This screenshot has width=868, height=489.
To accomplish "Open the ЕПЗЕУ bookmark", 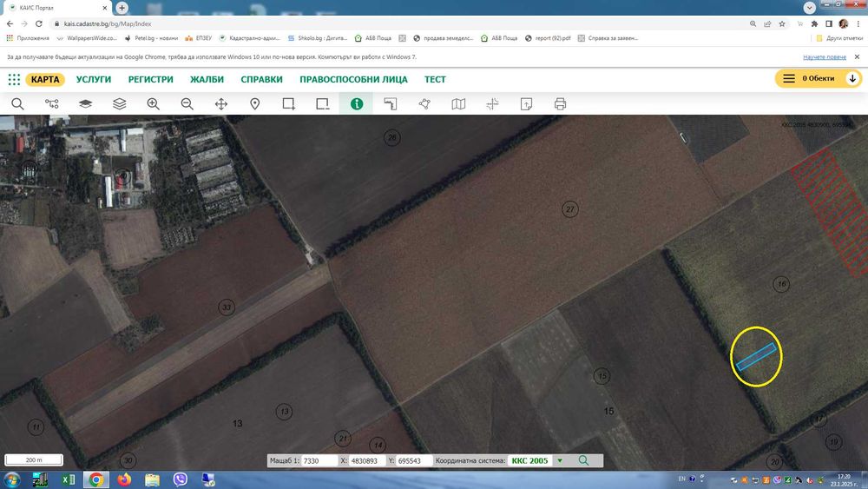I will click(199, 38).
